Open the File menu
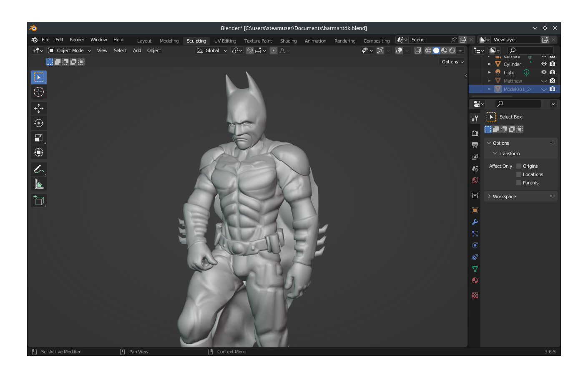This screenshot has height=388, width=588. [45, 40]
